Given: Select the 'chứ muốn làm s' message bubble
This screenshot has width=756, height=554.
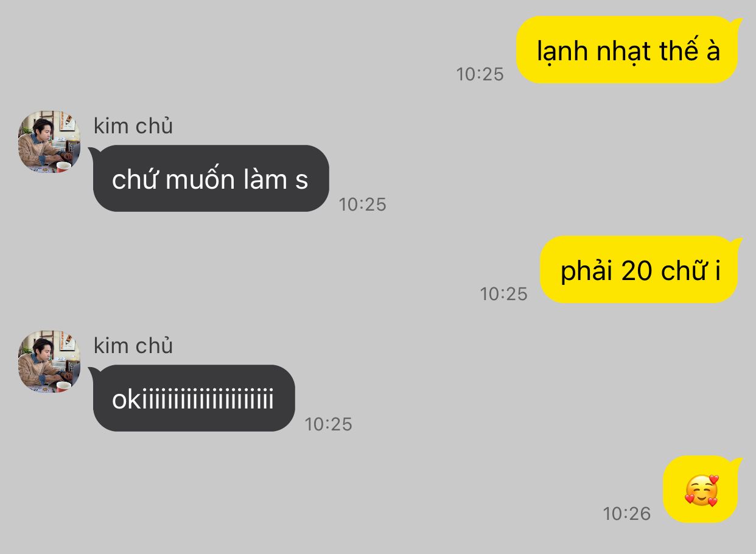Looking at the screenshot, I should [210, 178].
